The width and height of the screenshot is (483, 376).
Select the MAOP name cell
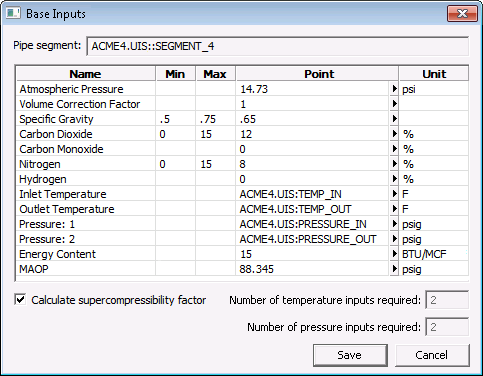pos(86,269)
